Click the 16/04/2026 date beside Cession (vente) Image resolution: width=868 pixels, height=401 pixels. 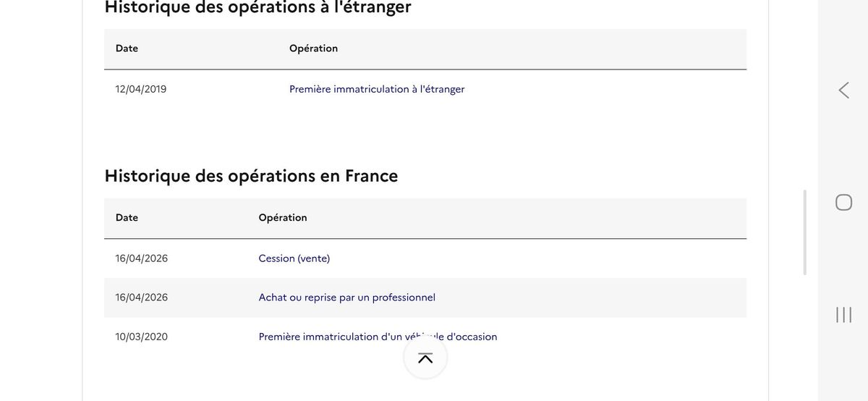[142, 258]
